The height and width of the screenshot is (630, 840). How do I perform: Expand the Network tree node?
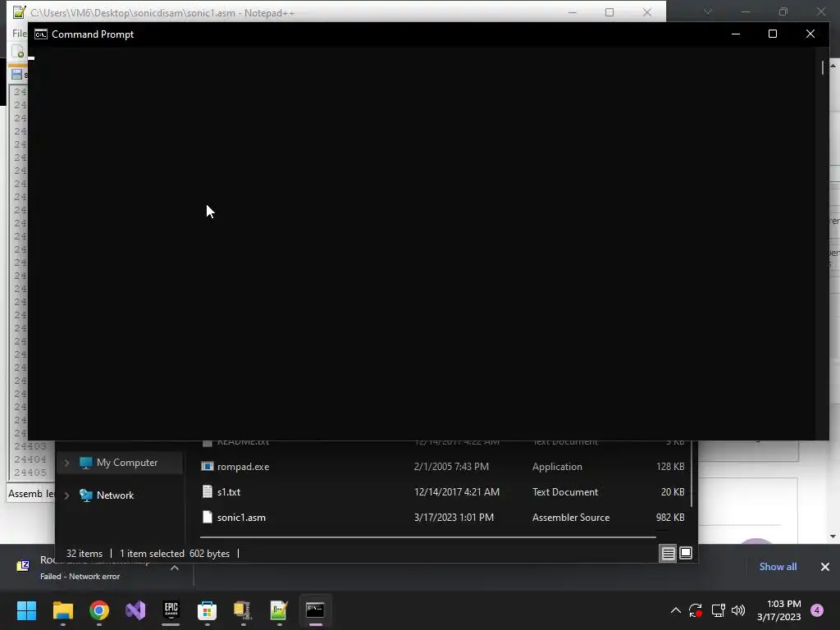(67, 495)
